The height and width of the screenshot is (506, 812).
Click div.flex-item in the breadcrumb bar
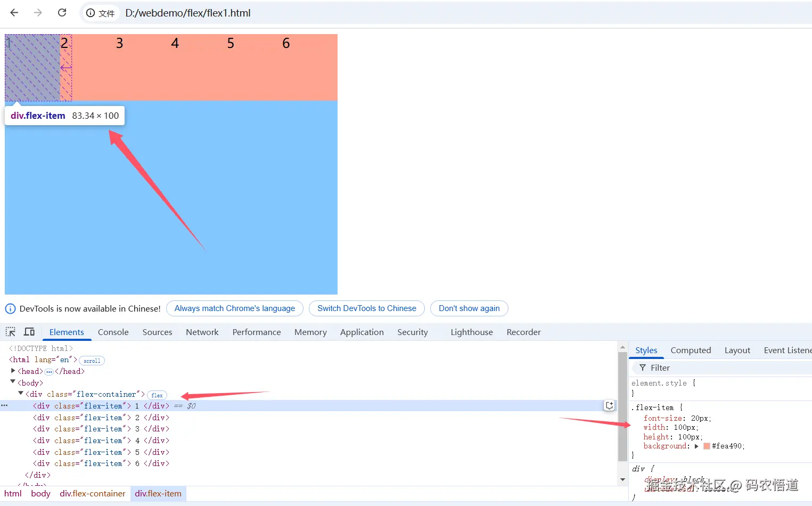click(x=158, y=493)
